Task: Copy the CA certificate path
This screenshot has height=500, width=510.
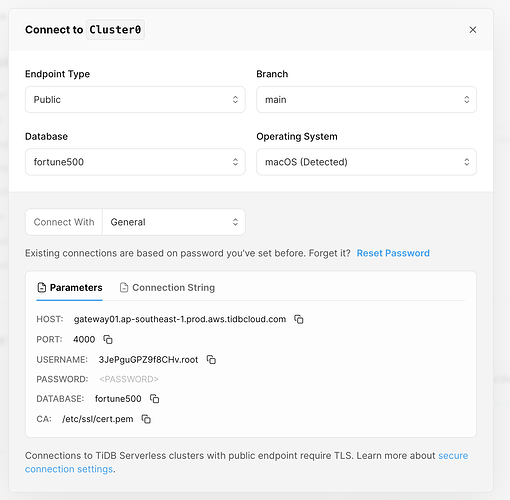Action: [x=146, y=419]
